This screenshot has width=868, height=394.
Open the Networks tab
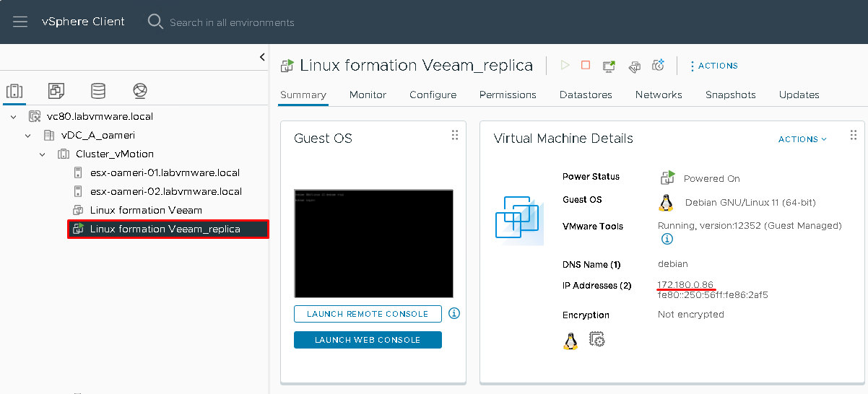coord(659,95)
